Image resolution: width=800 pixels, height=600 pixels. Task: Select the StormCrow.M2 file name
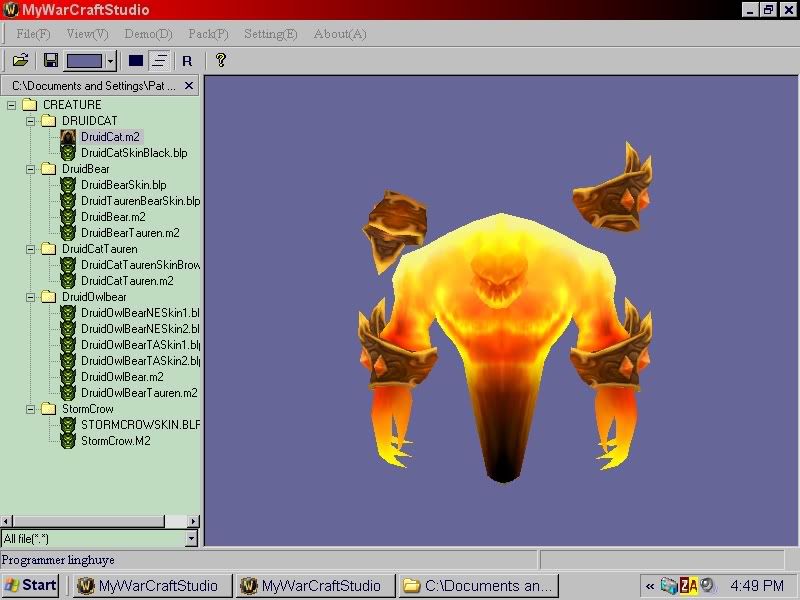pos(116,441)
